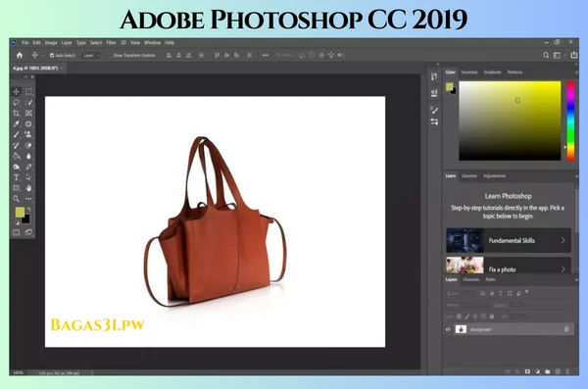Click the background black color swatch in toolbox
This screenshot has height=389, width=588.
tap(25, 219)
